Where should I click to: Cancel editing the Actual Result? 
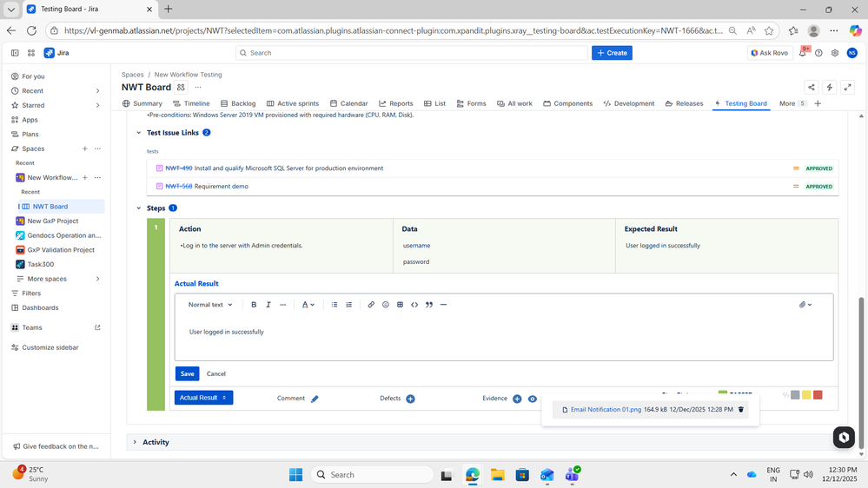(x=215, y=373)
